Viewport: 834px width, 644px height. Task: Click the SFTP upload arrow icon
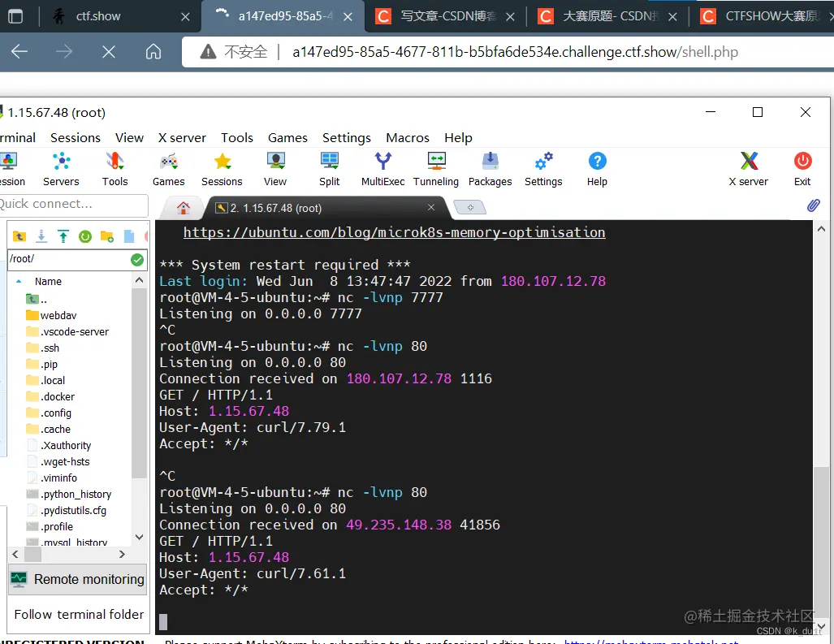point(63,236)
